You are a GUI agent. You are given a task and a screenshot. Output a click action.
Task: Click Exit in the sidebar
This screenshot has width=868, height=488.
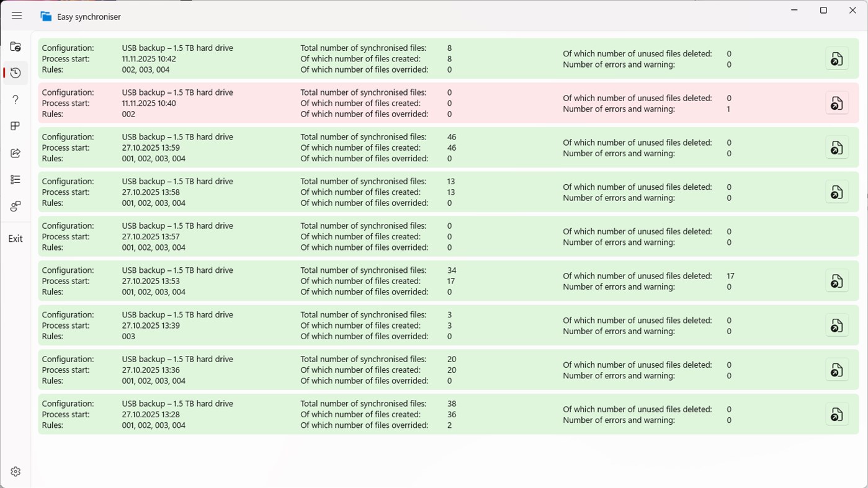coord(16,239)
